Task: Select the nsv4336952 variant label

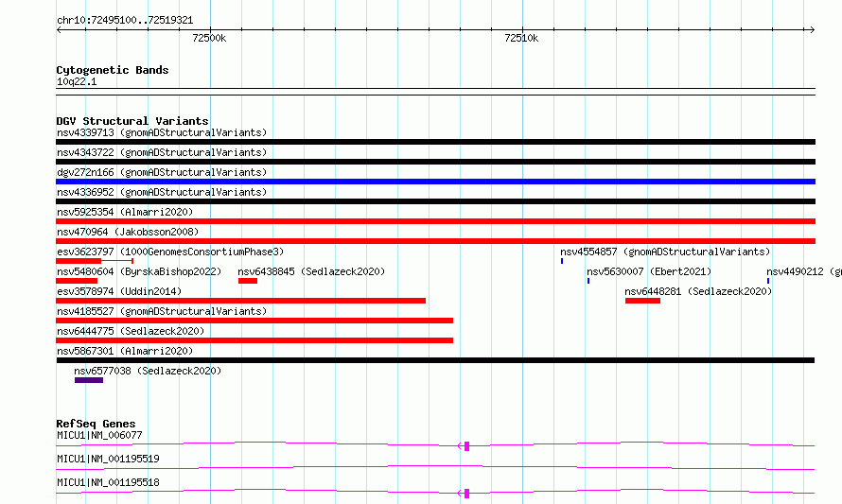Action: tap(162, 192)
